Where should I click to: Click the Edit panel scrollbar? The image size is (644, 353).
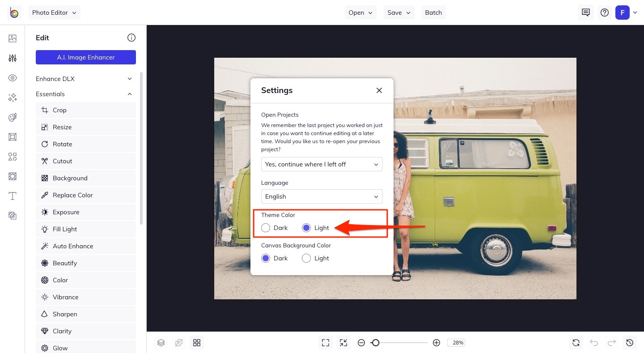(142, 148)
